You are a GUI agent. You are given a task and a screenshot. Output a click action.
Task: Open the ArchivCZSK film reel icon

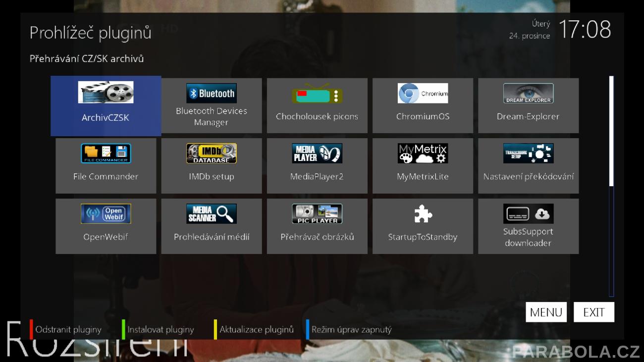point(106,93)
